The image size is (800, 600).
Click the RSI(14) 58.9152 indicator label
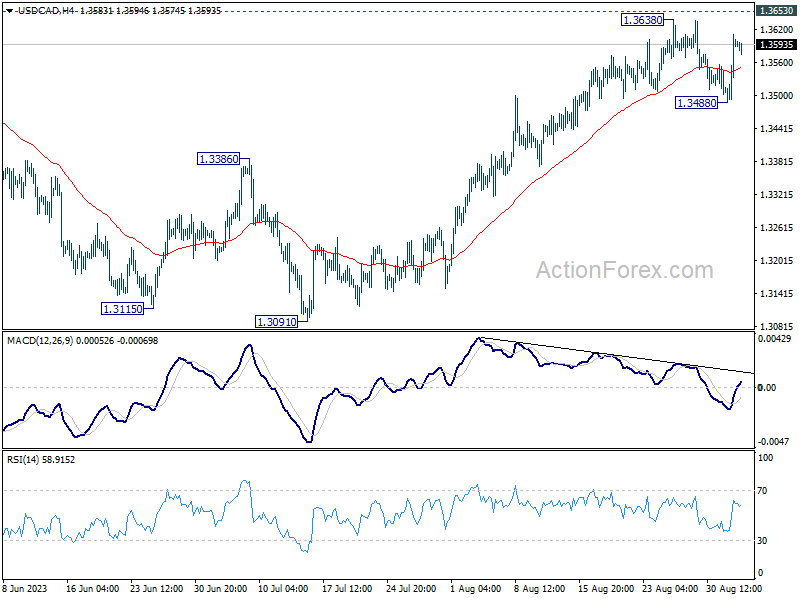(41, 460)
